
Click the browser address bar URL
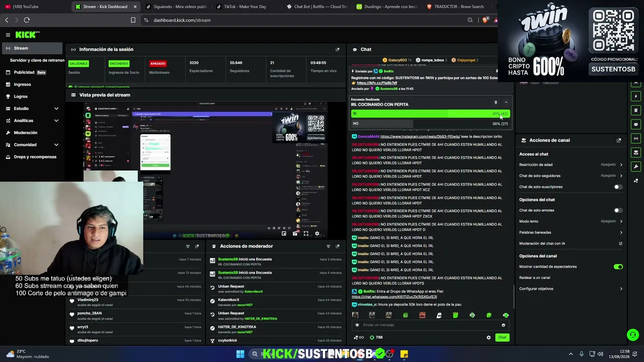click(x=182, y=20)
